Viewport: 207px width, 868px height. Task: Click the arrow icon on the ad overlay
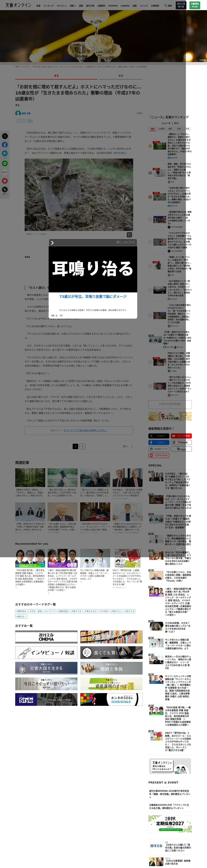52,243
